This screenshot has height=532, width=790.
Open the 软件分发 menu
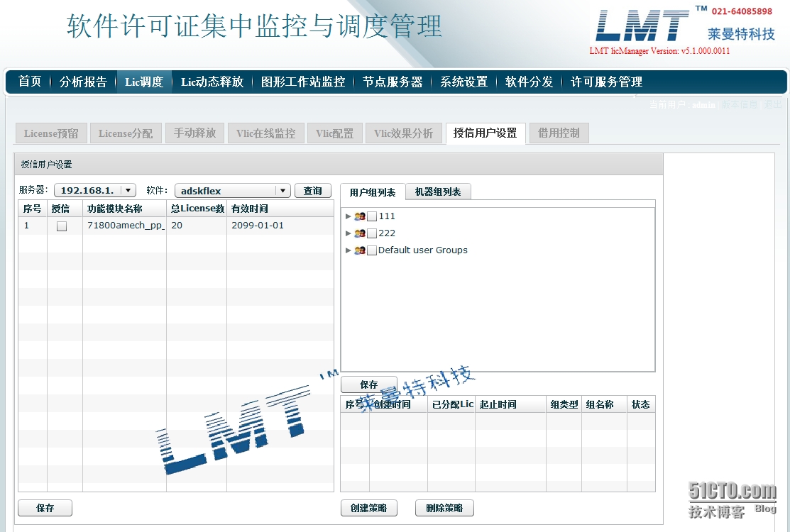(529, 82)
